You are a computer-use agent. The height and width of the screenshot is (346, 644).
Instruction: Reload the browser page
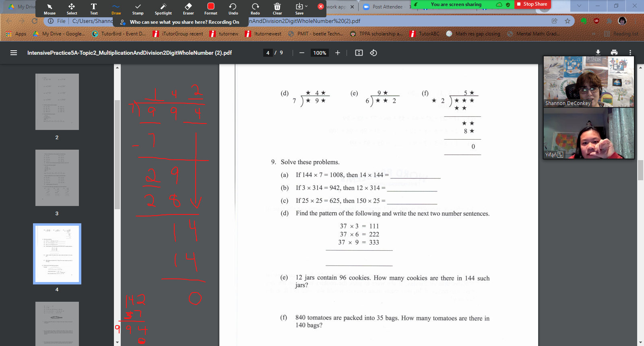[35, 21]
